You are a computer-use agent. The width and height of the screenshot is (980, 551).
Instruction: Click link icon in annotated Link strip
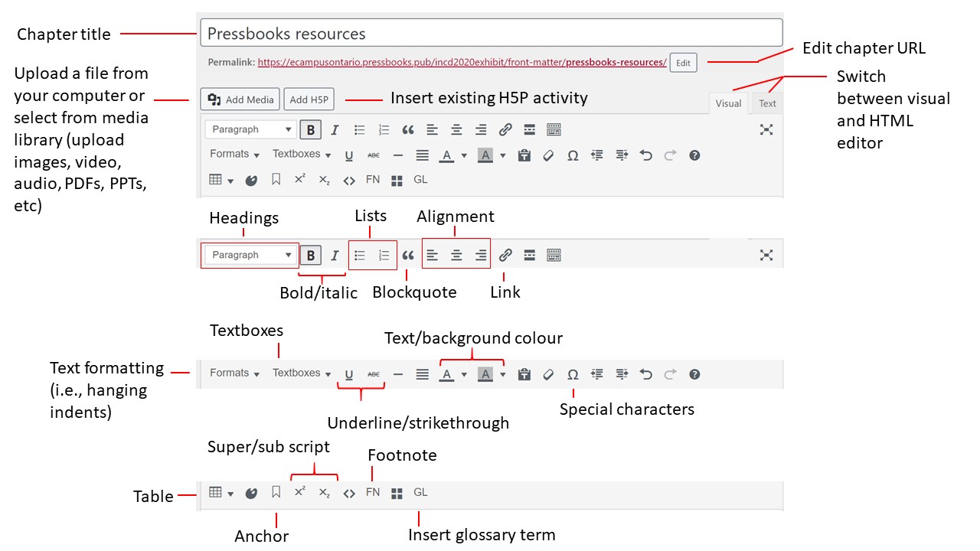505,255
